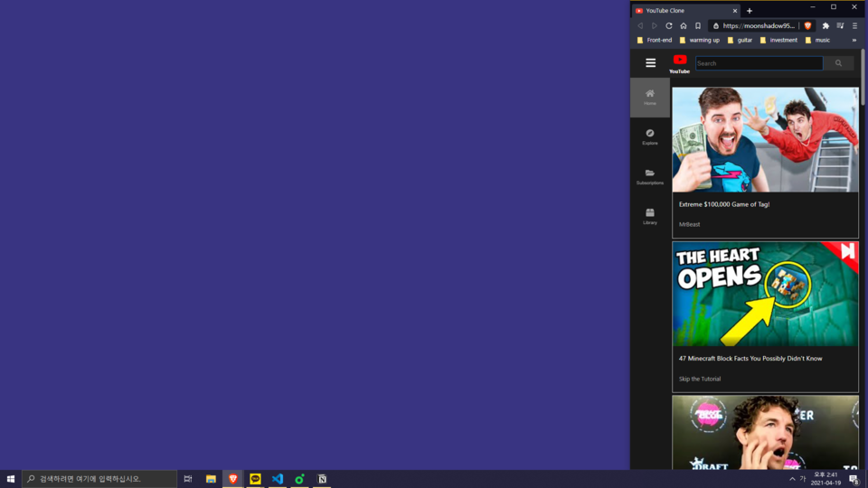Click the Windows taskbar search box
The width and height of the screenshot is (868, 488).
[99, 479]
